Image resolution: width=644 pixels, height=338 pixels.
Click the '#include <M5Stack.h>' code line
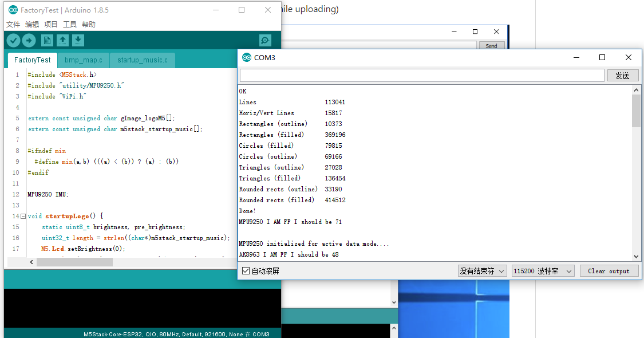tap(62, 75)
